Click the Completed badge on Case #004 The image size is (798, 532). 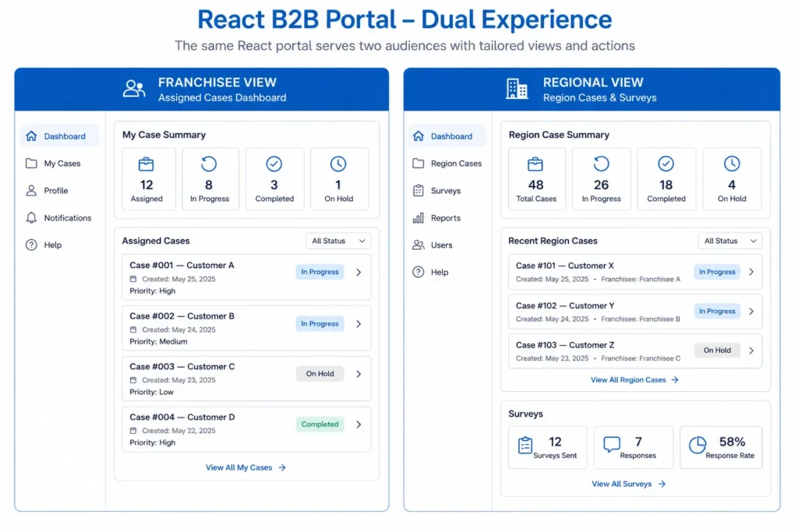pyautogui.click(x=320, y=425)
